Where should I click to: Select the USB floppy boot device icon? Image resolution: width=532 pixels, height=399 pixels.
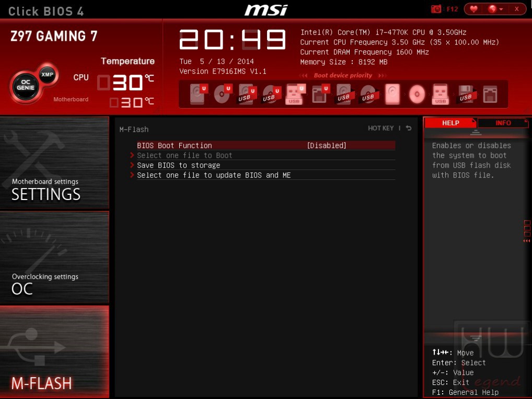466,94
